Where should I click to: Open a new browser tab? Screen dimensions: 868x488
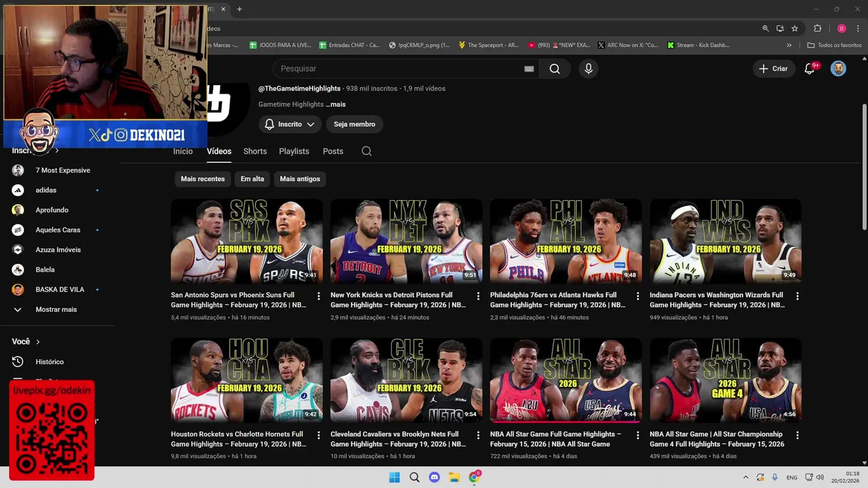[239, 9]
